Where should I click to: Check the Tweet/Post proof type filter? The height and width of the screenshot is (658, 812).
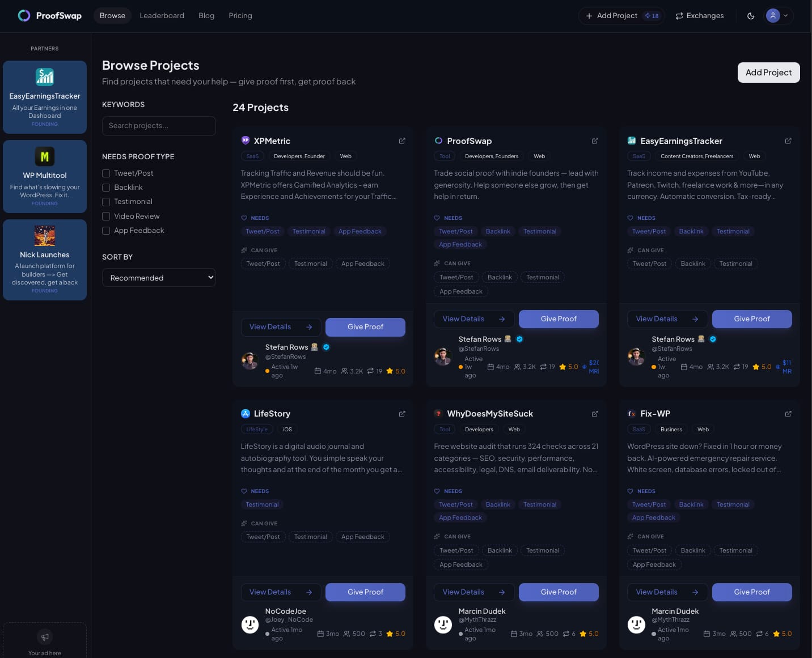pos(106,173)
